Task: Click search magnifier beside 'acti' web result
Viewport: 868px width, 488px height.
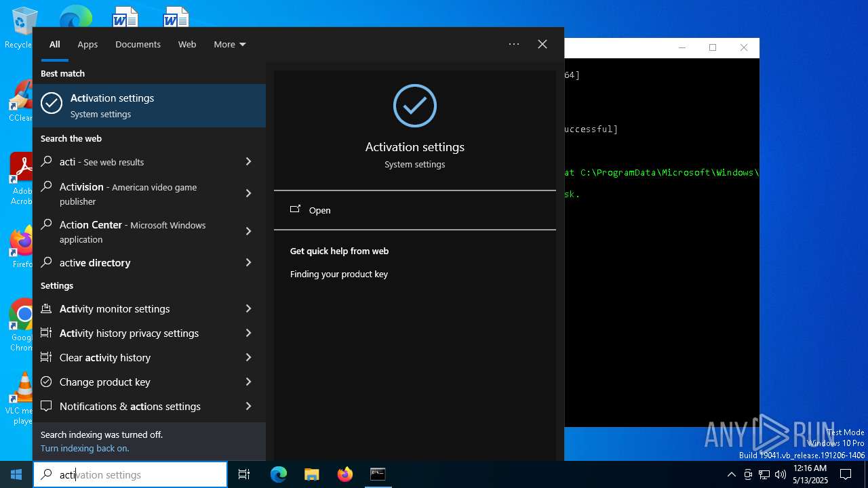Action: 46,161
